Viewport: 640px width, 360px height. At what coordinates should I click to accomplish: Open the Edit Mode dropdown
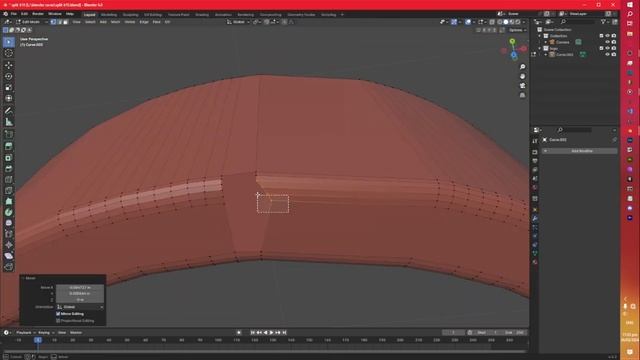31,22
